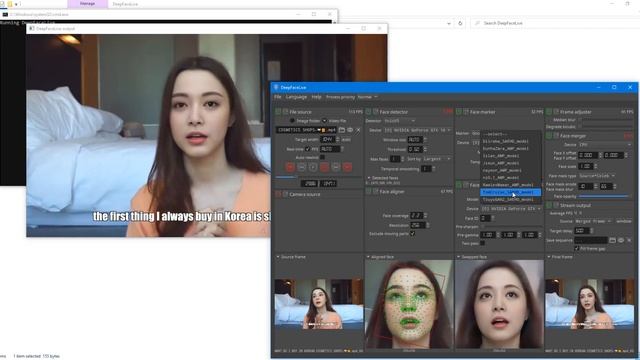Enable the Auto rewind checkbox
Image resolution: width=640 pixels, height=360 pixels.
pos(322,157)
